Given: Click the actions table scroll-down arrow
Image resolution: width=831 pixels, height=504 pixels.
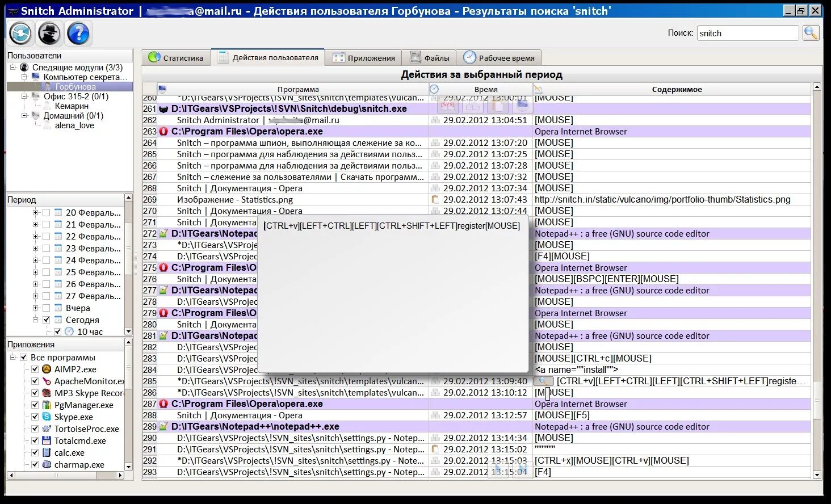Looking at the screenshot, I should [x=817, y=475].
